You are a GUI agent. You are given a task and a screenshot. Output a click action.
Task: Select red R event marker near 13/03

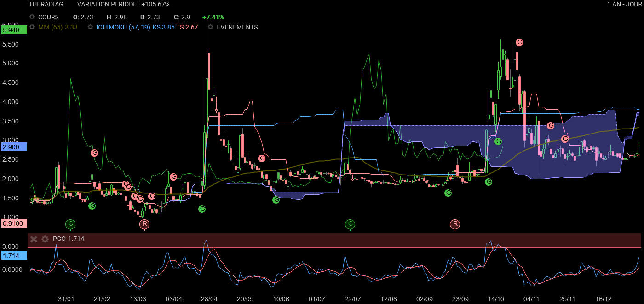(144, 224)
